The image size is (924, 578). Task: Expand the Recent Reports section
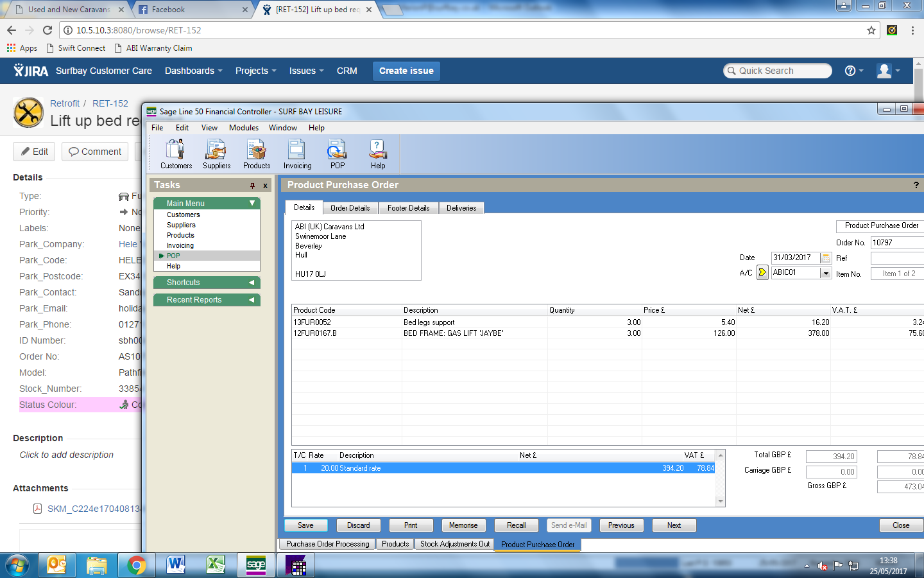(252, 300)
